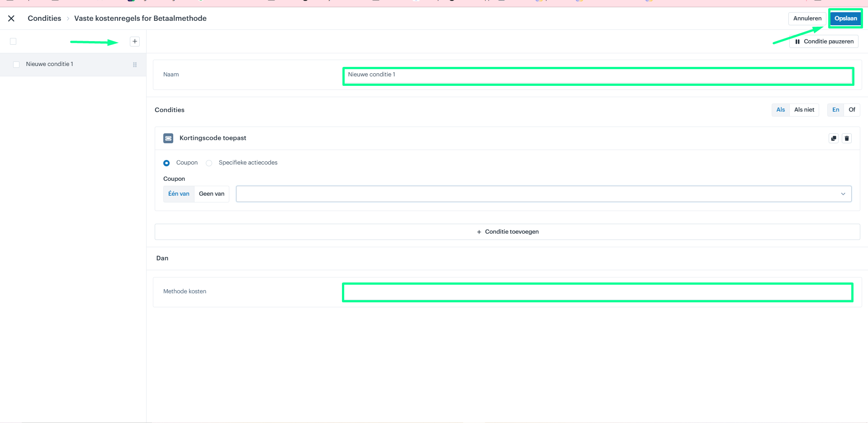Click the Opslaan button to save
Image resolution: width=868 pixels, height=423 pixels.
click(x=845, y=19)
